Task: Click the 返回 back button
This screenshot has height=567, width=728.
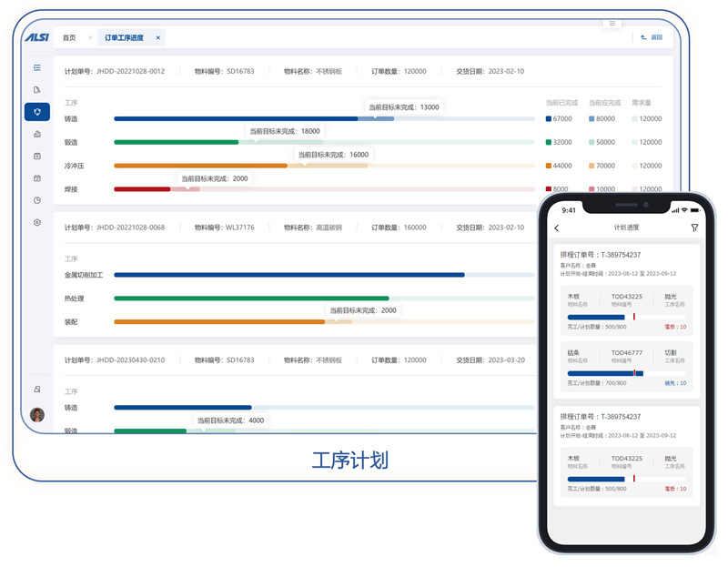Action: [652, 38]
